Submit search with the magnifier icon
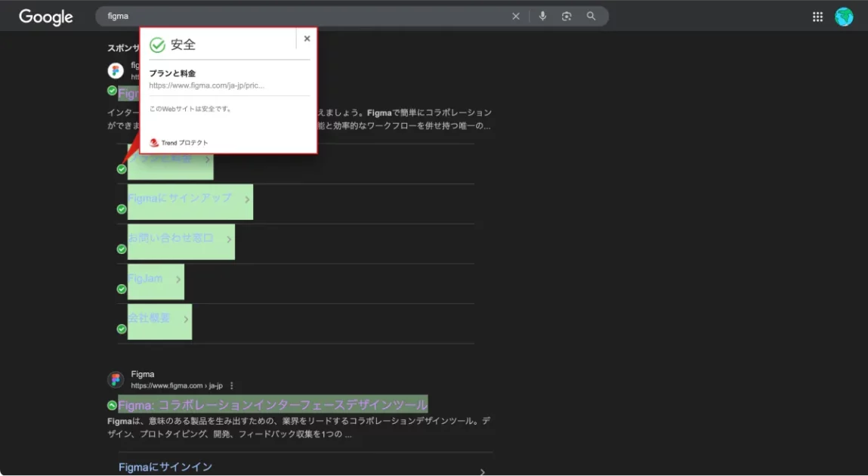Screen dimensions: 868x476 [x=592, y=16]
